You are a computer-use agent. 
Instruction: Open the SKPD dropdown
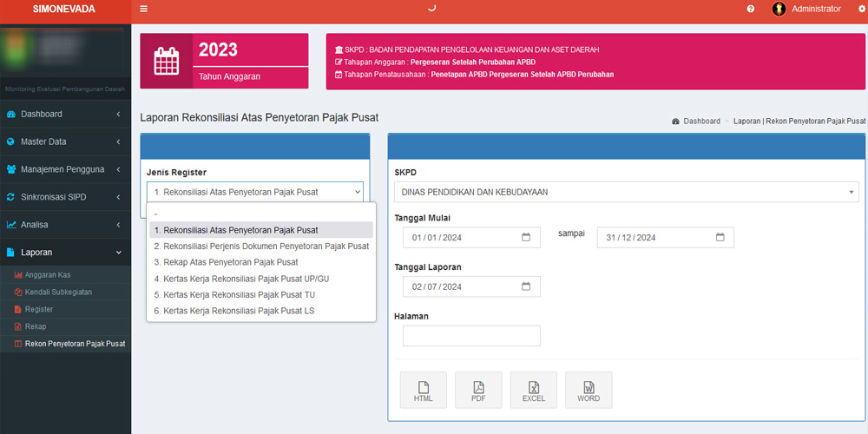coord(625,192)
